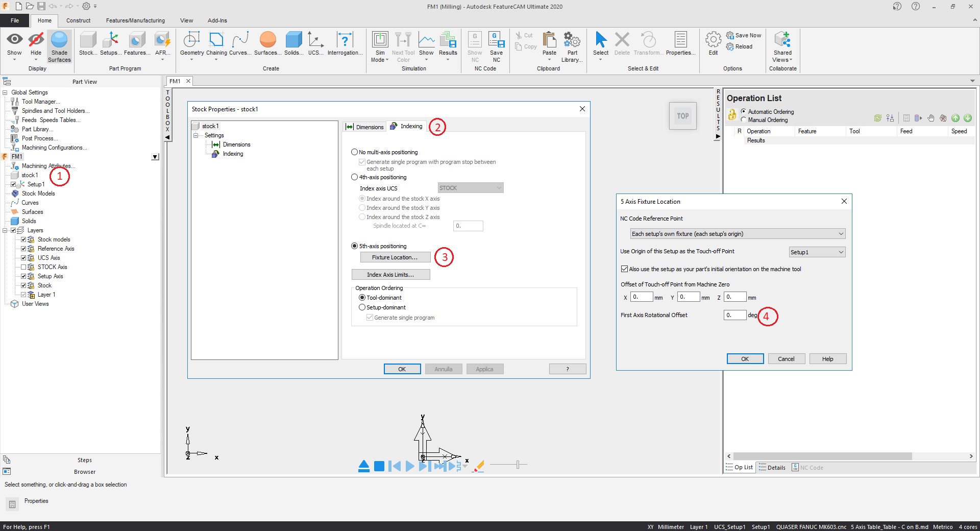Viewport: 980px width, 531px height.
Task: Open the Solids creation tool
Action: tap(293, 44)
